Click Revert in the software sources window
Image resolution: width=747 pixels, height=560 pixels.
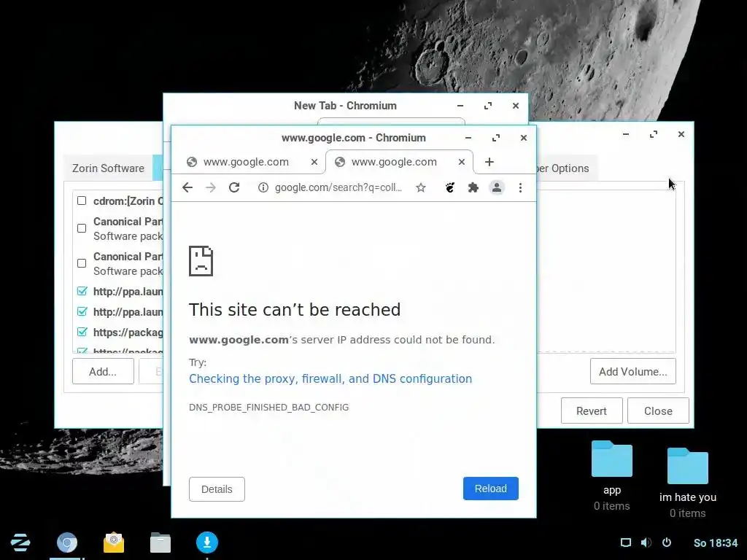tap(591, 411)
